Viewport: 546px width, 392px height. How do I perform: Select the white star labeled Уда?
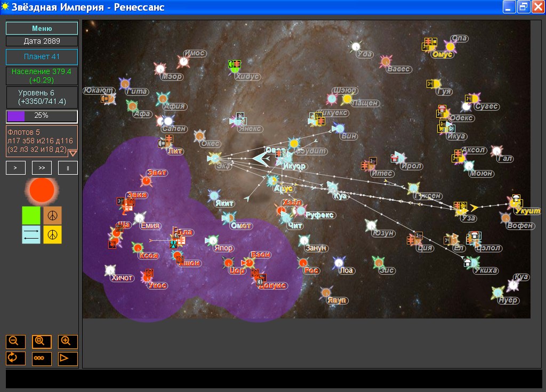356,47
